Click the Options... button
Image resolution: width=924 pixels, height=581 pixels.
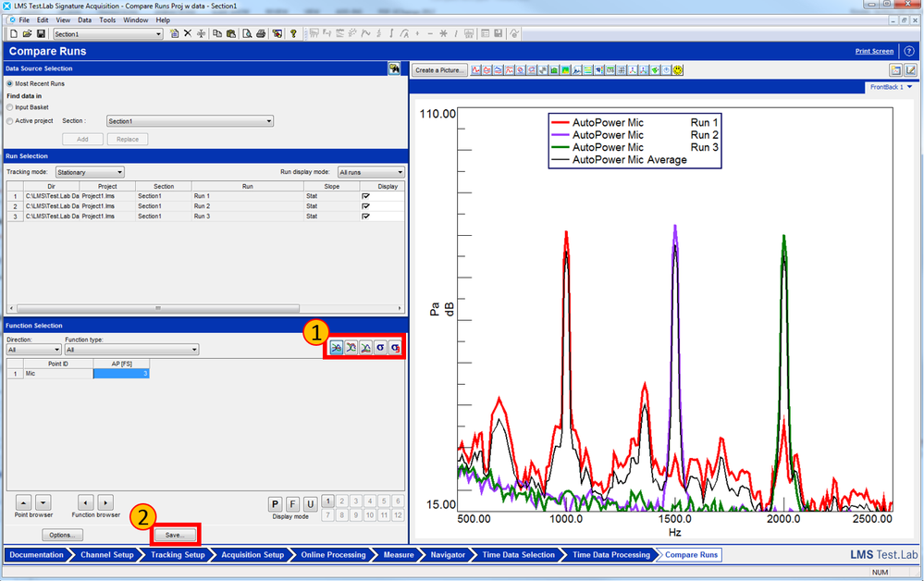tap(63, 535)
